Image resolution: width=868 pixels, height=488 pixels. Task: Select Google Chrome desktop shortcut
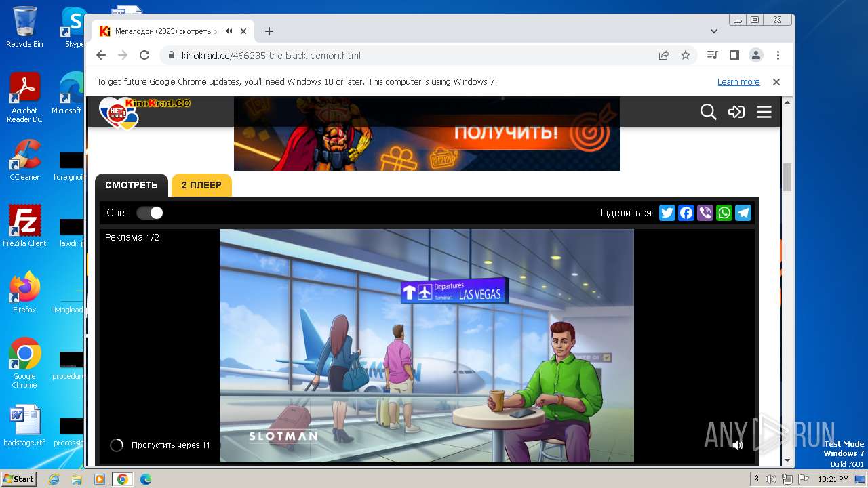pyautogui.click(x=24, y=363)
